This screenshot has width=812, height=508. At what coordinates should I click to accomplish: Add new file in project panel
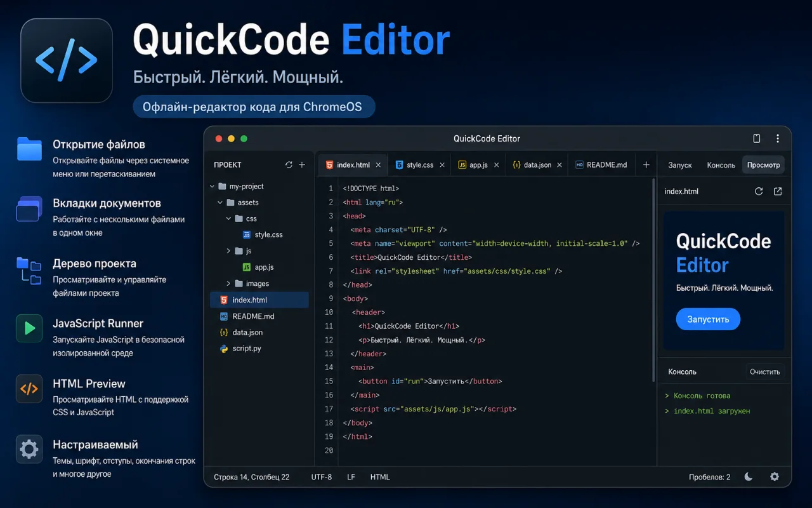click(302, 164)
